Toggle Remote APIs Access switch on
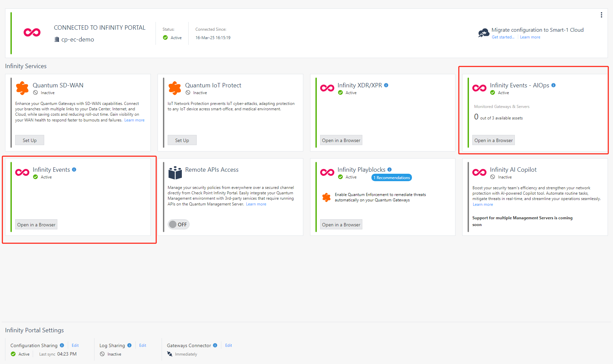The height and width of the screenshot is (364, 613). [x=178, y=224]
